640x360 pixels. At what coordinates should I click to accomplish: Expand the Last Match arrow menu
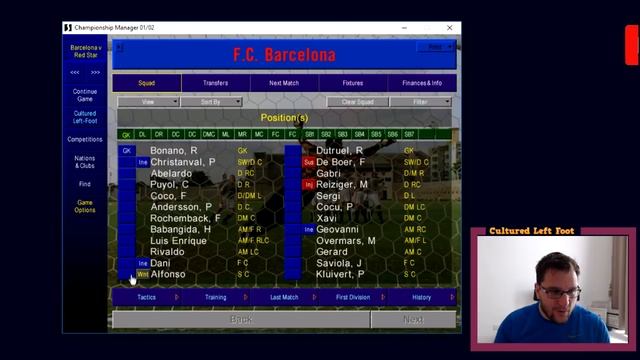[314, 297]
